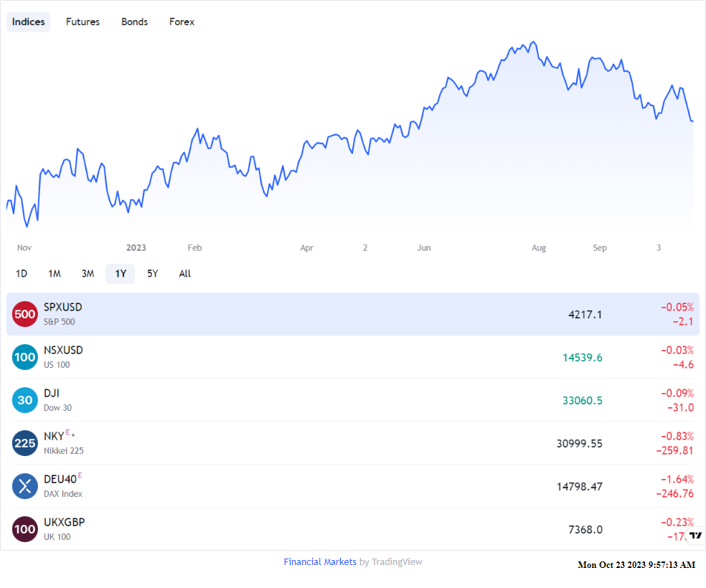The width and height of the screenshot is (706, 588).
Task: Select the 1M time range
Action: [x=55, y=273]
